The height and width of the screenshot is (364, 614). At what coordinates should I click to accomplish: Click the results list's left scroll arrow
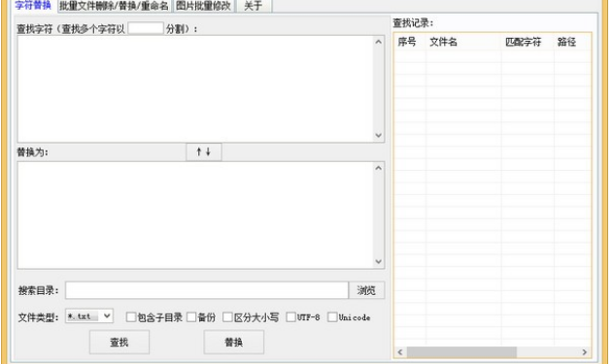click(x=400, y=352)
